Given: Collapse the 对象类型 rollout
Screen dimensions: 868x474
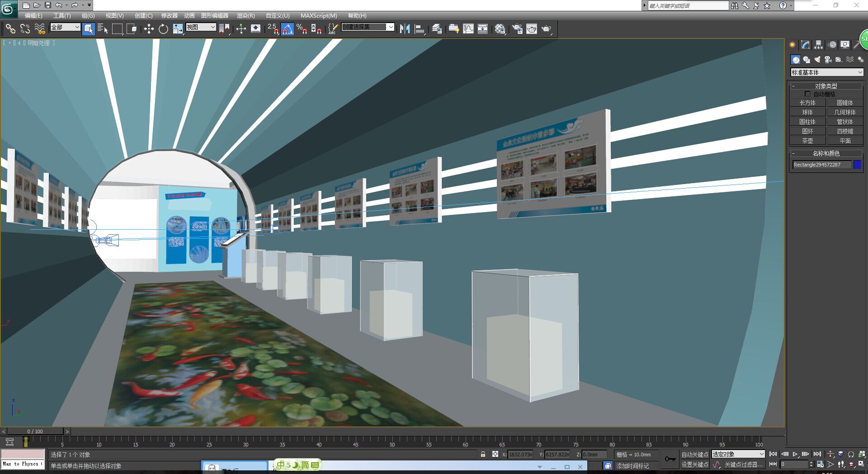Looking at the screenshot, I should tap(826, 85).
